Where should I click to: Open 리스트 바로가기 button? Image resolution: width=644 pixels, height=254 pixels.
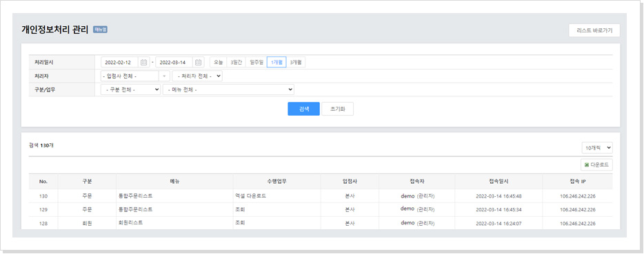click(594, 30)
